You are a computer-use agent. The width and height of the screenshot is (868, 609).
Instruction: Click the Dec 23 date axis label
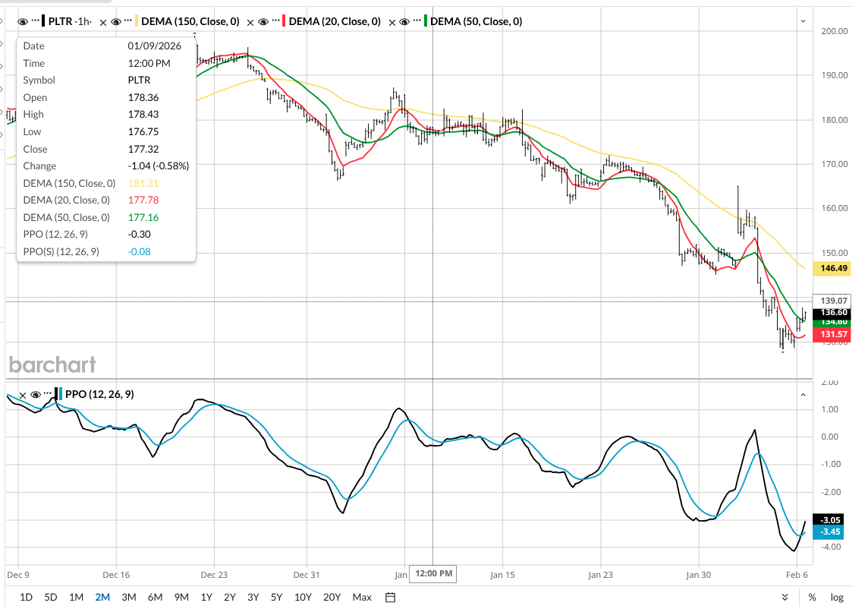(x=214, y=575)
